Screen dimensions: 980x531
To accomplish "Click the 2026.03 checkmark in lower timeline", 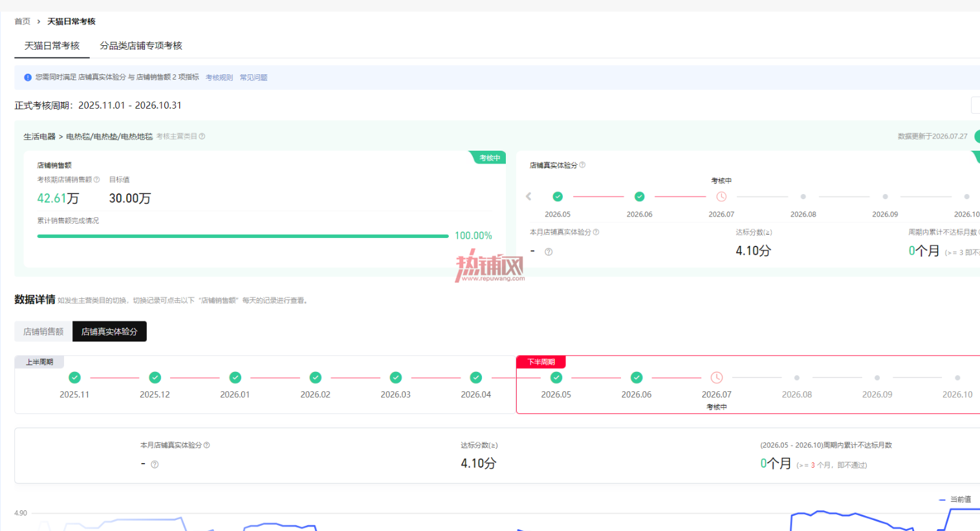I will 396,378.
